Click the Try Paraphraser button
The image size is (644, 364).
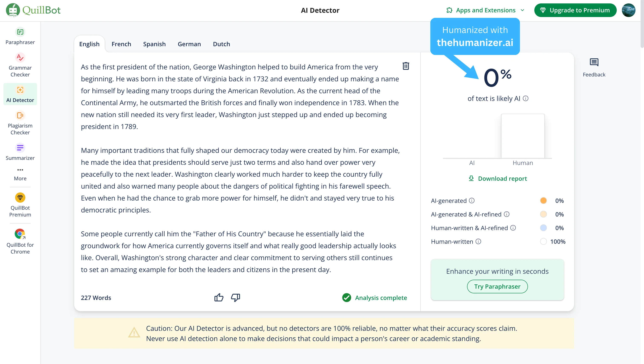pos(497,286)
